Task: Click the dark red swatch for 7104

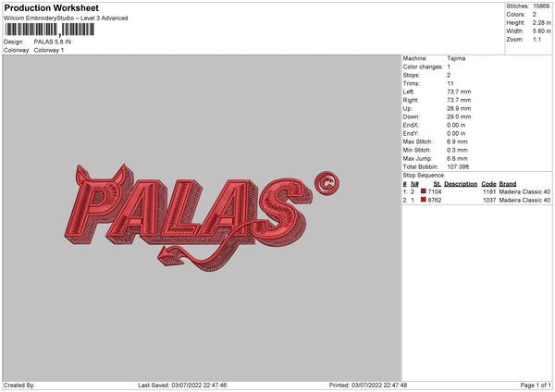Action: point(424,191)
